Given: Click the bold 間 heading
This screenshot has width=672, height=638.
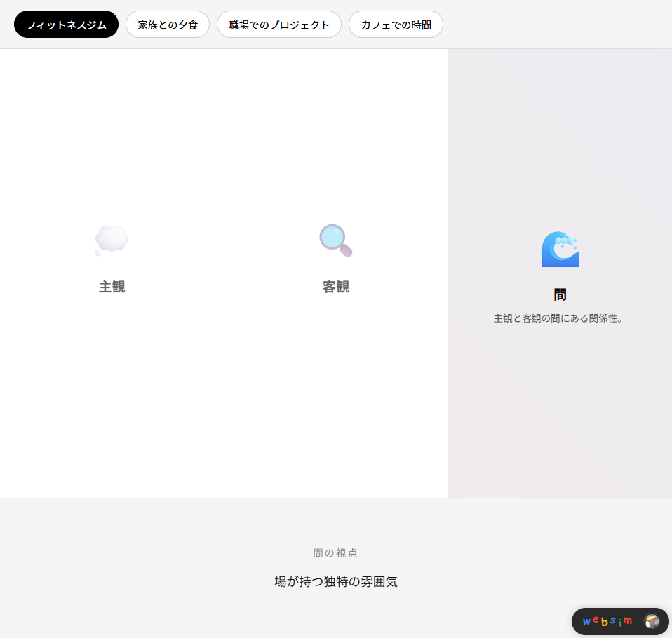Looking at the screenshot, I should pos(560,294).
